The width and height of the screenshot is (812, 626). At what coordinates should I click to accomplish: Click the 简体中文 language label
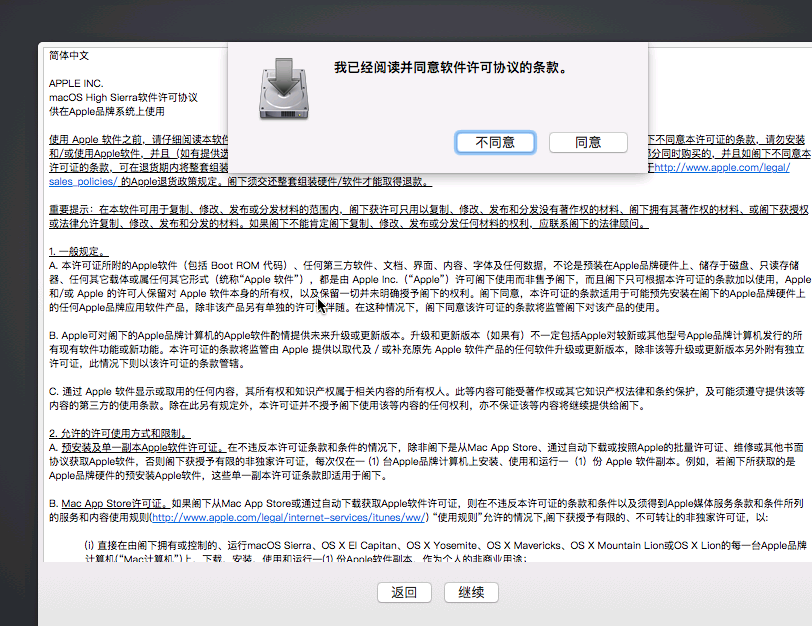(69, 55)
